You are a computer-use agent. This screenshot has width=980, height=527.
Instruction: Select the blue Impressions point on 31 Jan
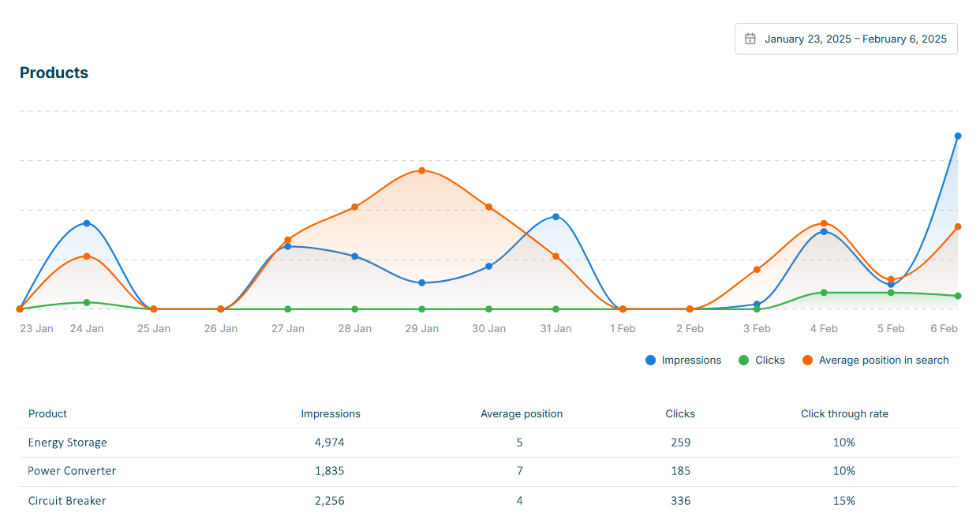(x=556, y=217)
